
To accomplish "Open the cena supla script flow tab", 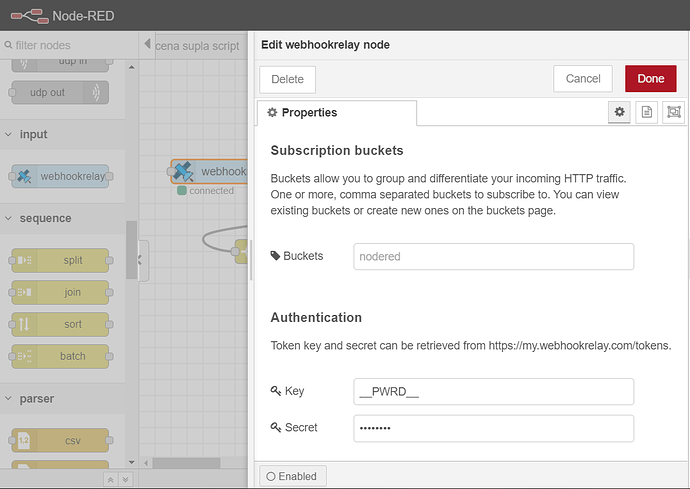I will 197,46.
